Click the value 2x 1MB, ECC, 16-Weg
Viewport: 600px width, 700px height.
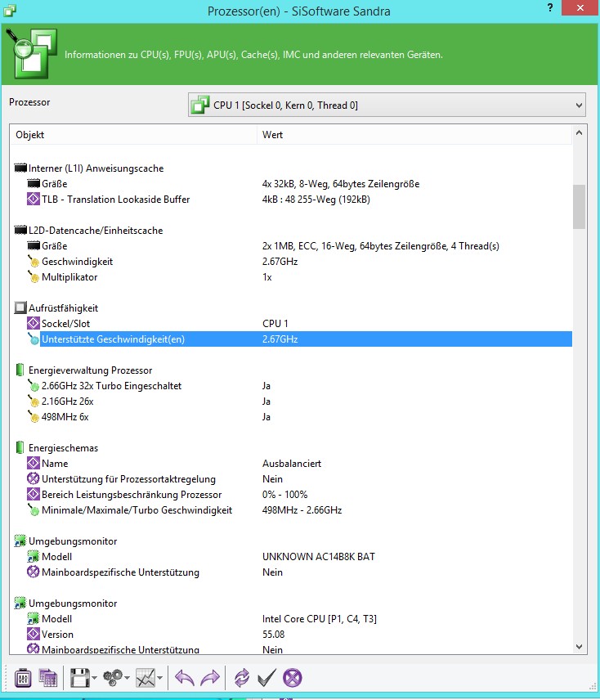pyautogui.click(x=381, y=246)
